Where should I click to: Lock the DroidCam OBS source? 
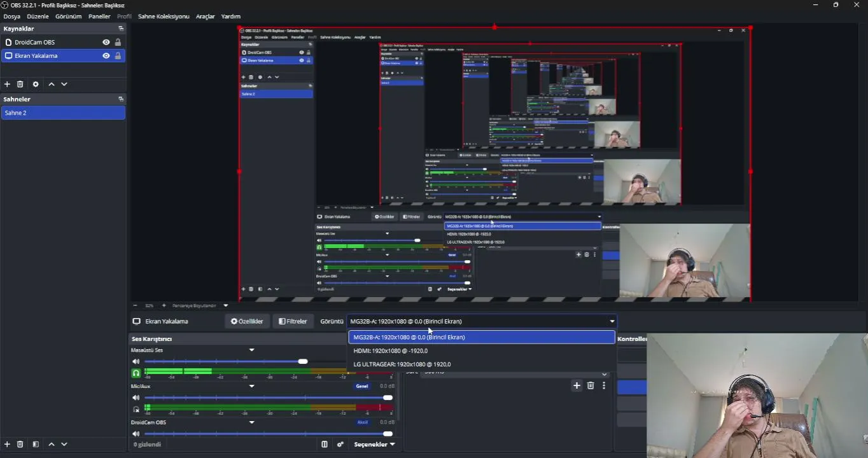point(118,42)
